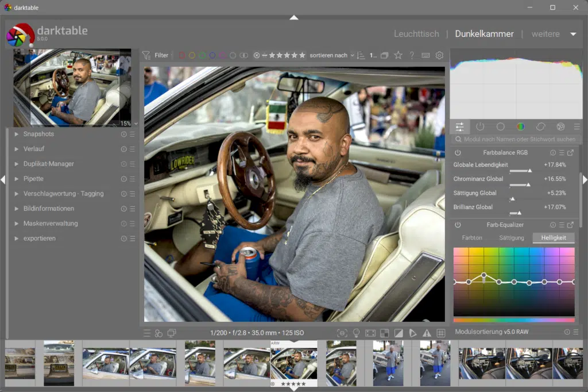Open the preferences gear icon

[439, 55]
